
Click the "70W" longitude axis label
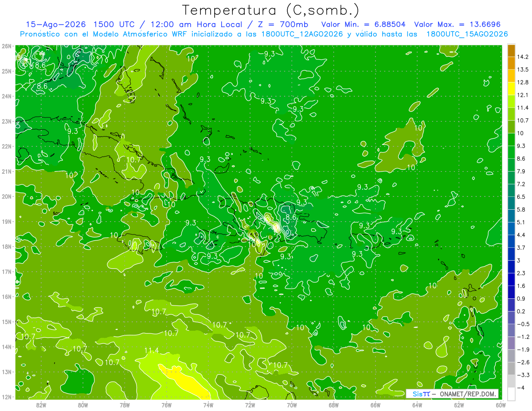pyautogui.click(x=292, y=404)
